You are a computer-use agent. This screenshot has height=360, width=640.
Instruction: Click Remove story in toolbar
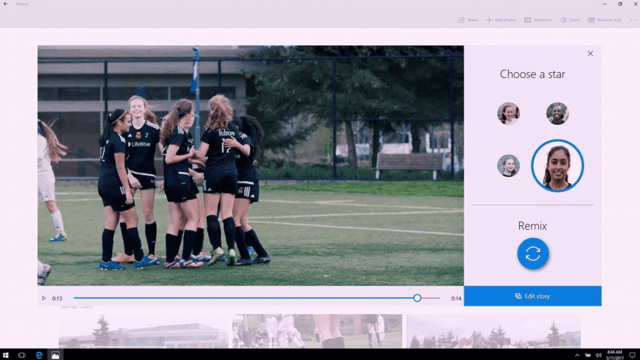[x=605, y=20]
